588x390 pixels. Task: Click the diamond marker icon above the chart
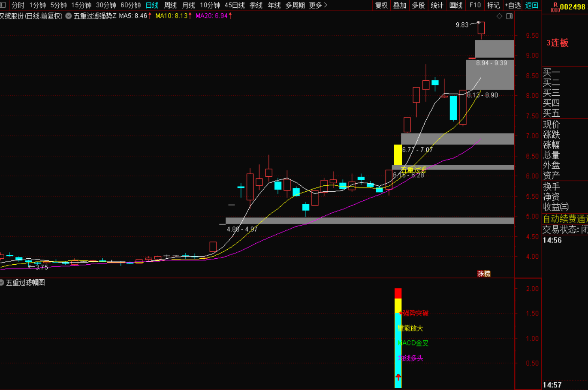click(x=499, y=16)
